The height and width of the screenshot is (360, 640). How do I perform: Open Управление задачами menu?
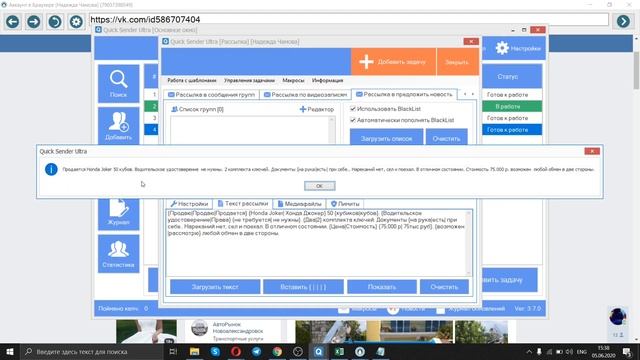coord(249,81)
